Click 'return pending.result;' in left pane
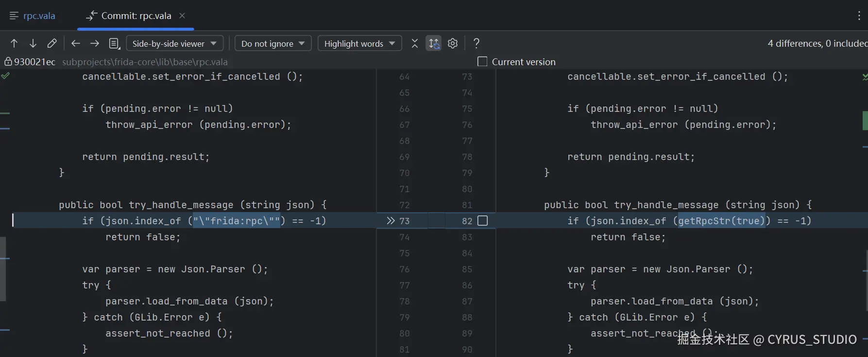Viewport: 868px width, 357px height. click(146, 157)
